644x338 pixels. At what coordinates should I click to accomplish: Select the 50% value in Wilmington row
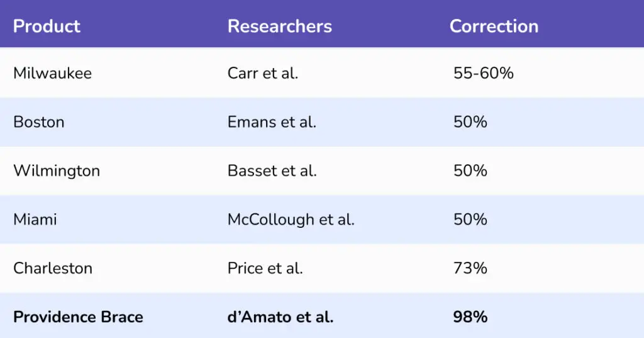tap(470, 171)
